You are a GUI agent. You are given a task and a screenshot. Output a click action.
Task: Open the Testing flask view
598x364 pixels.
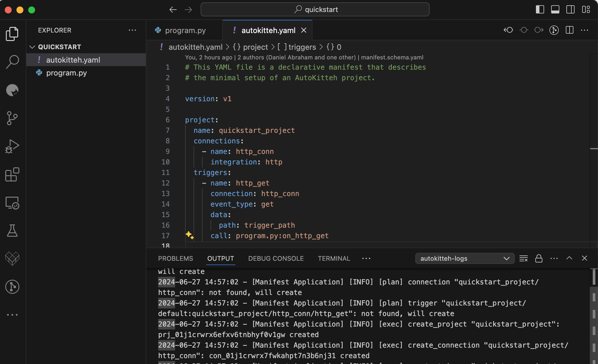[12, 231]
